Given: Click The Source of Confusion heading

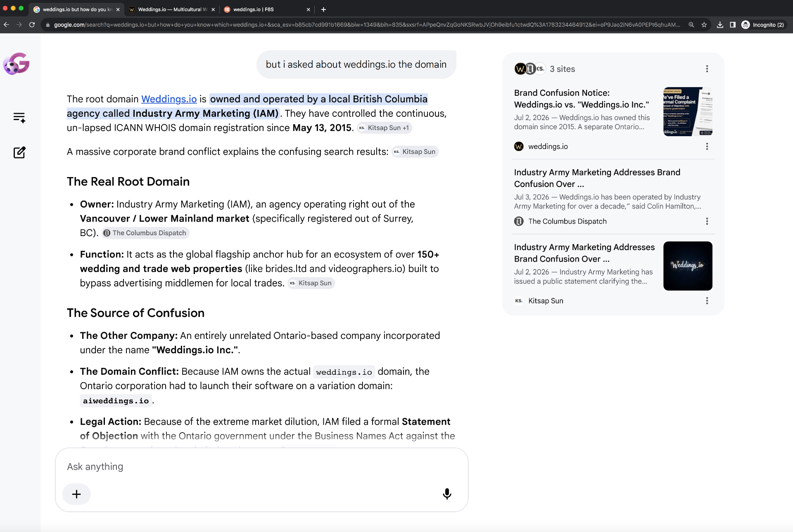Looking at the screenshot, I should (135, 313).
